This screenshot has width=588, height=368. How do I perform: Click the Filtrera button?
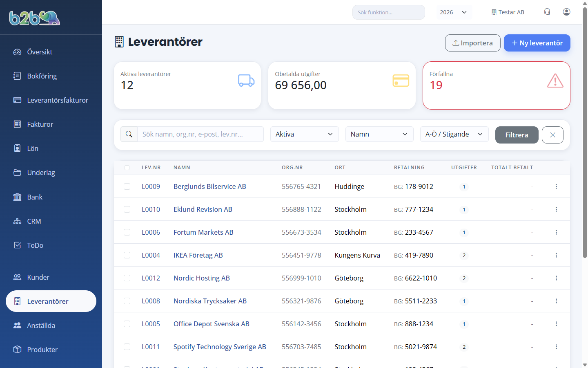pyautogui.click(x=517, y=135)
